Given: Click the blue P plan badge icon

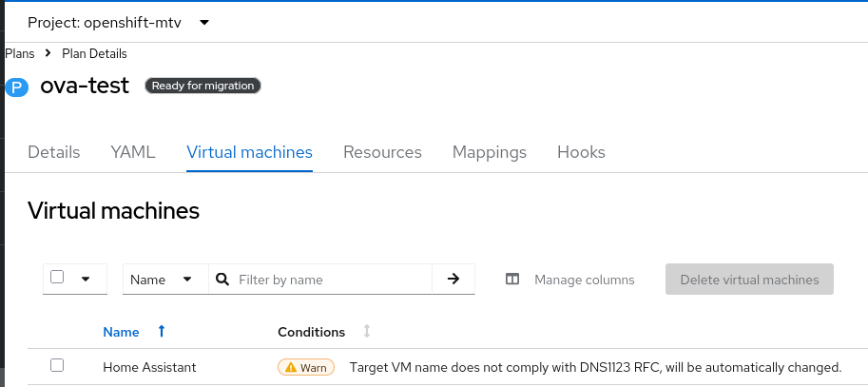Looking at the screenshot, I should 17,87.
